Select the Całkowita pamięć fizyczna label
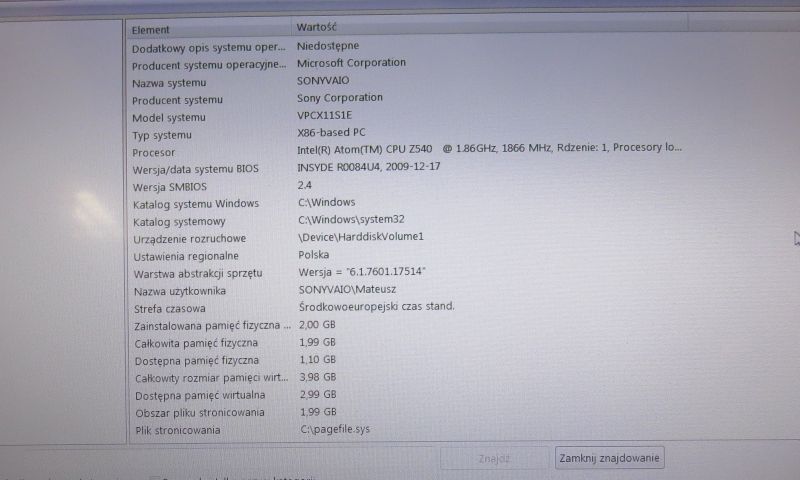 tap(196, 343)
